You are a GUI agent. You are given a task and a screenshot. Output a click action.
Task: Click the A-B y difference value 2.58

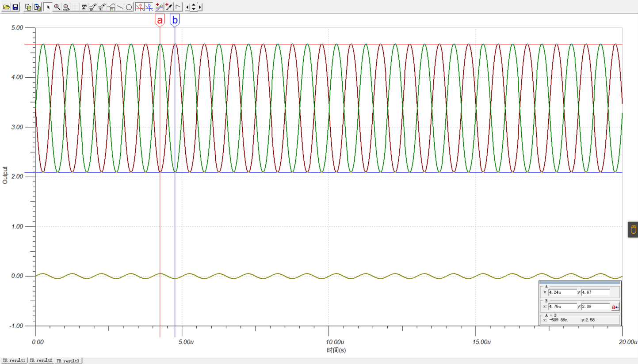coord(590,320)
